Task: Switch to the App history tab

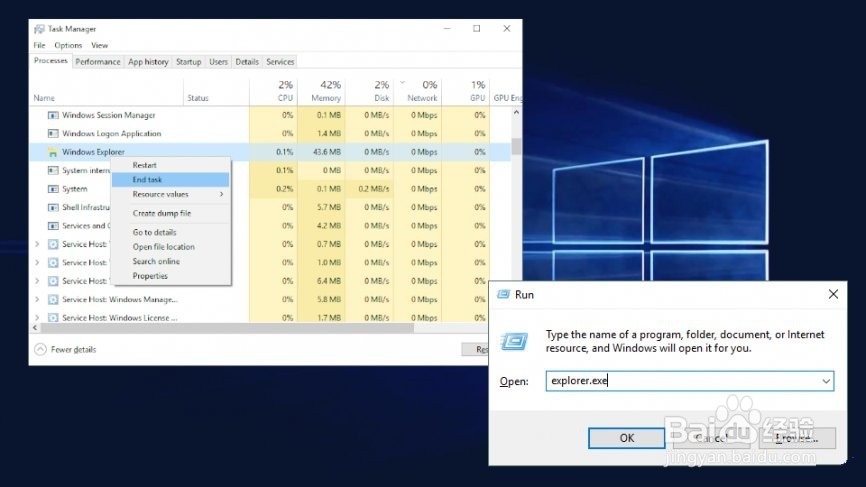Action: [x=148, y=62]
